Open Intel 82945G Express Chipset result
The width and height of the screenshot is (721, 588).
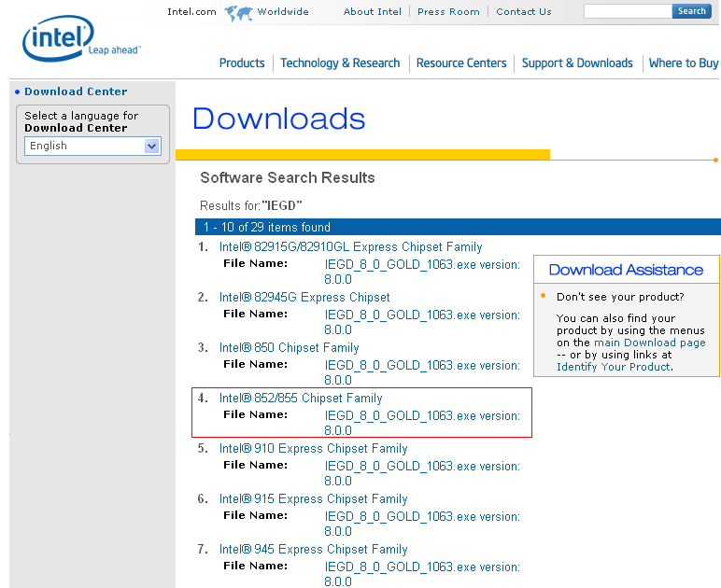click(304, 298)
